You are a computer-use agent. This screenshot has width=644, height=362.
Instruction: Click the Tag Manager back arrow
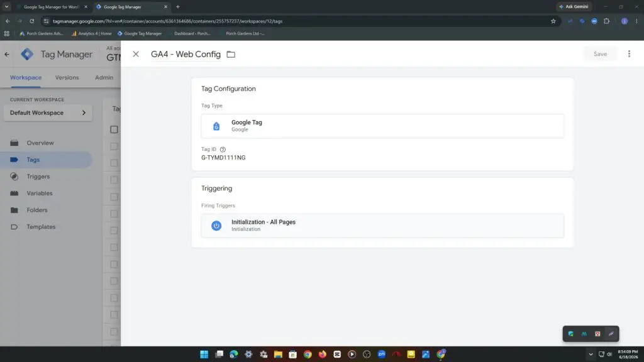click(x=7, y=54)
